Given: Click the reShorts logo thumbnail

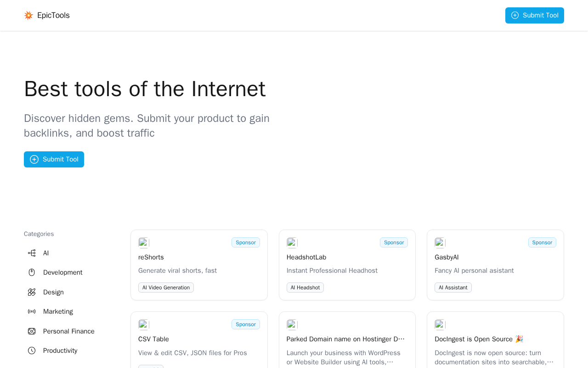Looking at the screenshot, I should pyautogui.click(x=143, y=242).
